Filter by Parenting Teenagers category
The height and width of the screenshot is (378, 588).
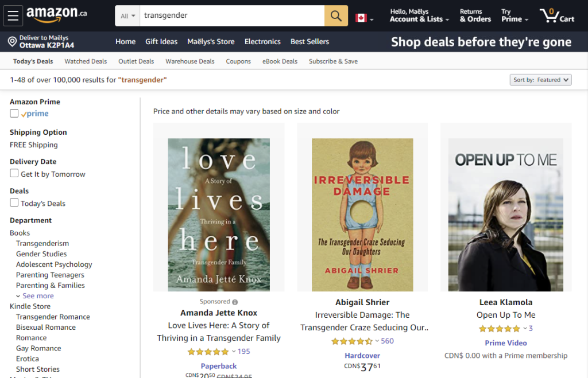tap(51, 275)
